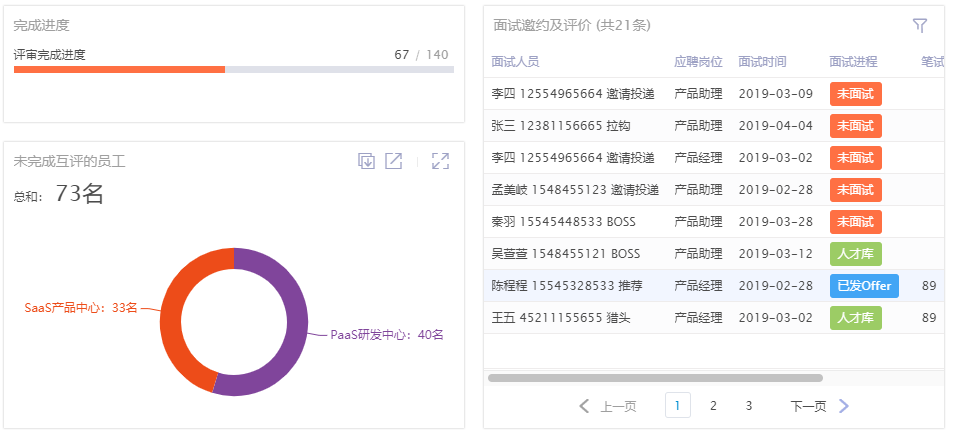Click the 未面试 tag for 孟美岐
This screenshot has height=432, width=956.
point(855,189)
